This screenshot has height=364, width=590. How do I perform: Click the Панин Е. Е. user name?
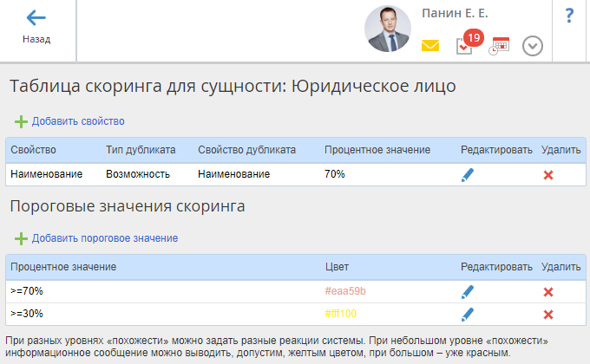click(x=455, y=14)
